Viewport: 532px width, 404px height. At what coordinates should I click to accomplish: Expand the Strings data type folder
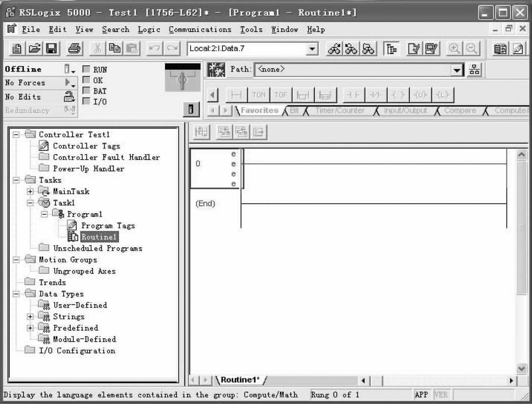[x=30, y=317]
